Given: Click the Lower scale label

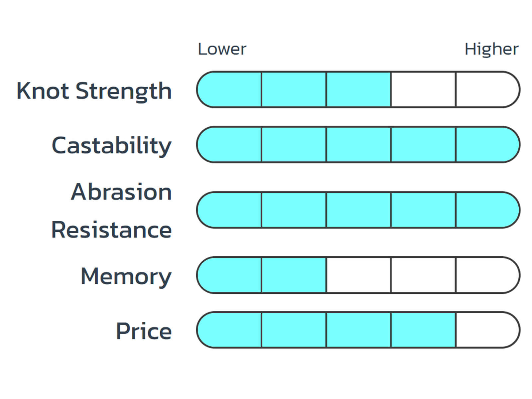Looking at the screenshot, I should pos(222,49).
